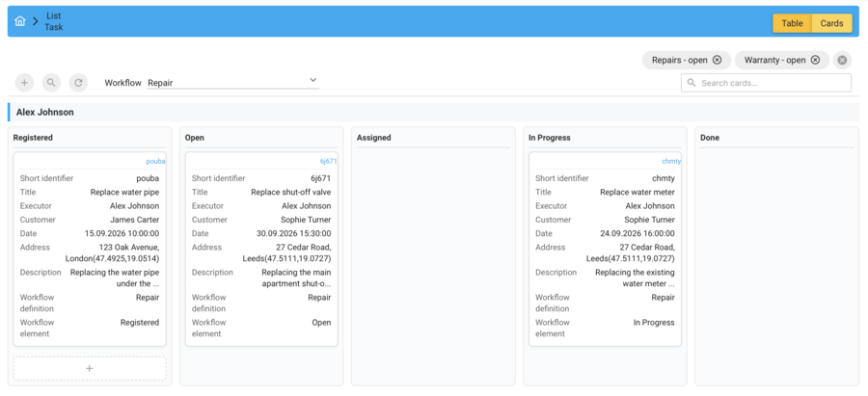Viewport: 868px width, 396px height.
Task: Click the List Task breadcrumb
Action: pyautogui.click(x=54, y=21)
